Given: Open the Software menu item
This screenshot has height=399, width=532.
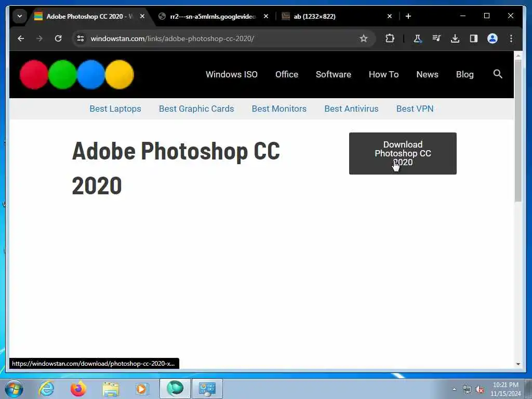Looking at the screenshot, I should [333, 75].
